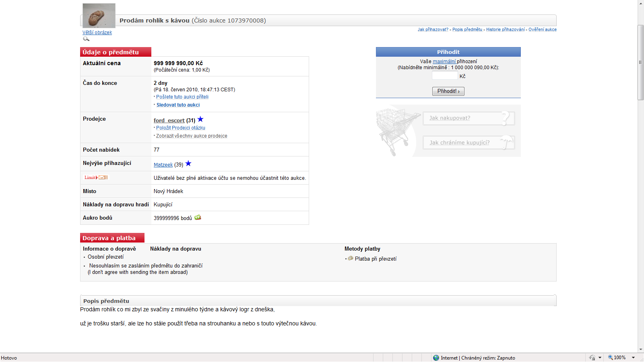This screenshot has width=644, height=362.
Task: Open the Položit Prodejci otázku link
Action: click(181, 128)
